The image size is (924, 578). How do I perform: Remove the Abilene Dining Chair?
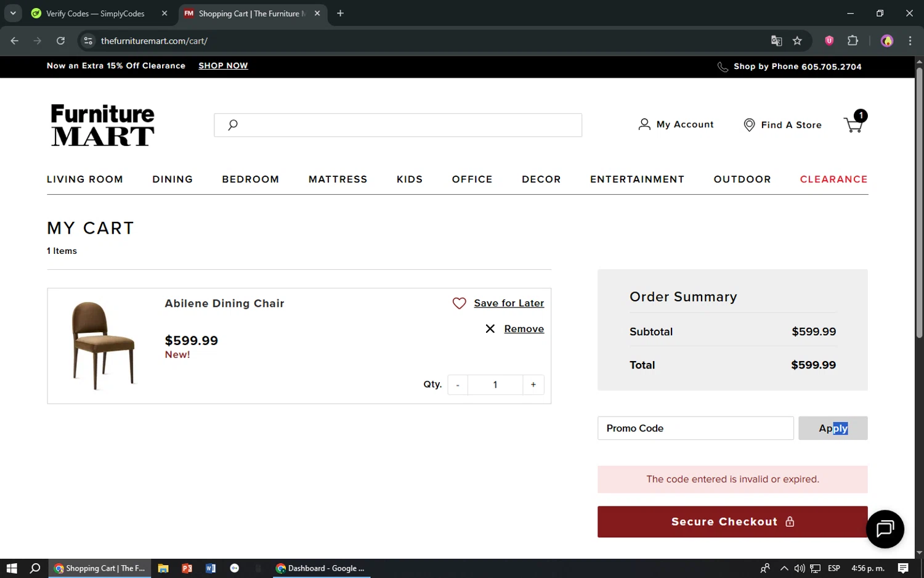click(524, 329)
